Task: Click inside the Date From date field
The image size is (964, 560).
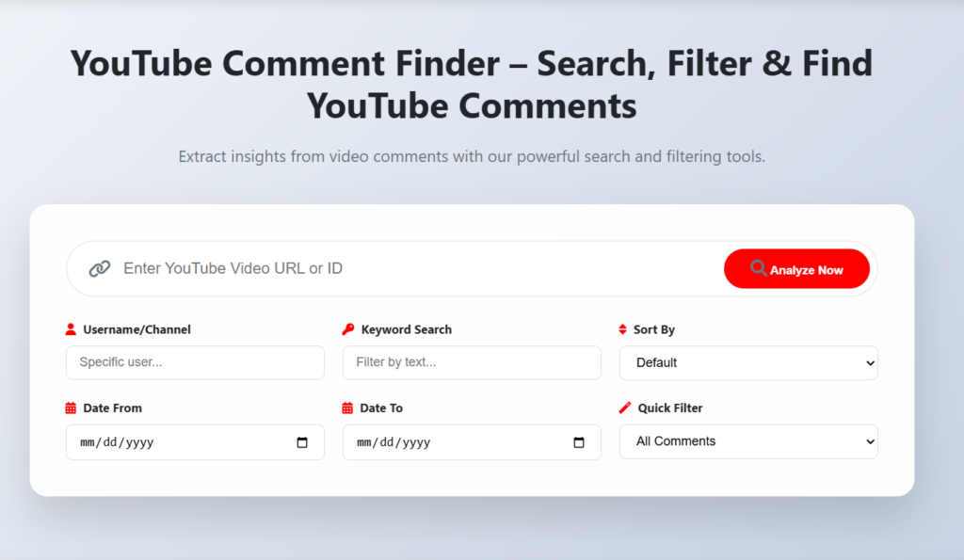Action: (195, 442)
